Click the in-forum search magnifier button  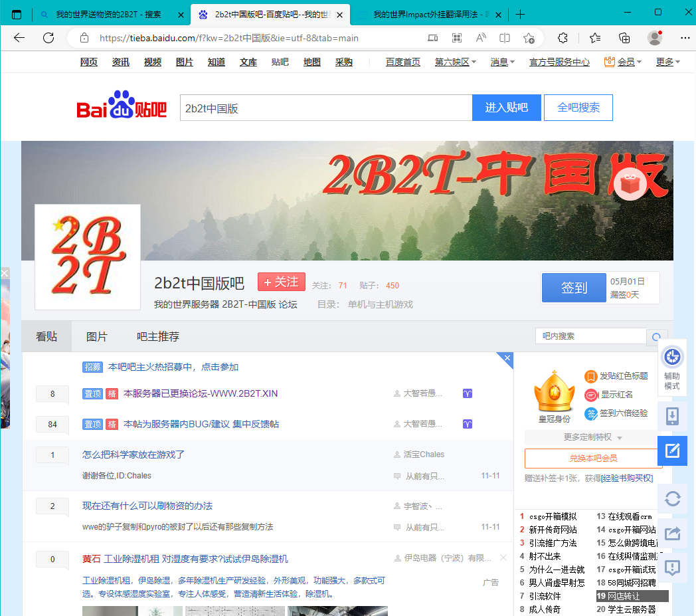pyautogui.click(x=657, y=337)
